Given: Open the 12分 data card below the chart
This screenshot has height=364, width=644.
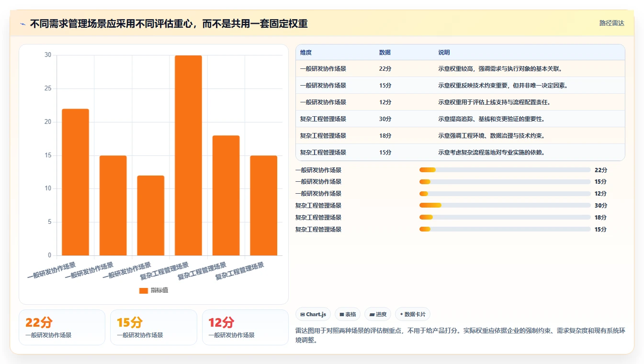Looking at the screenshot, I should 245,327.
